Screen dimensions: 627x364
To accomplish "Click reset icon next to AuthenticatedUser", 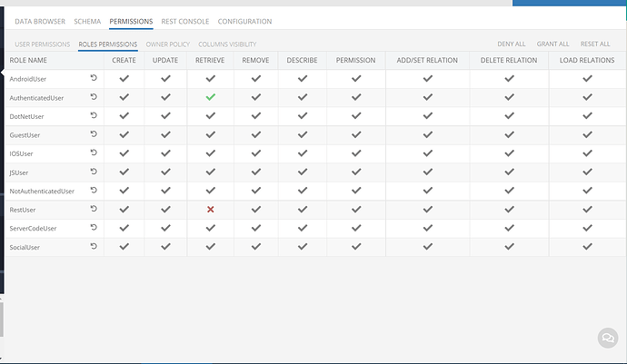I will point(94,97).
